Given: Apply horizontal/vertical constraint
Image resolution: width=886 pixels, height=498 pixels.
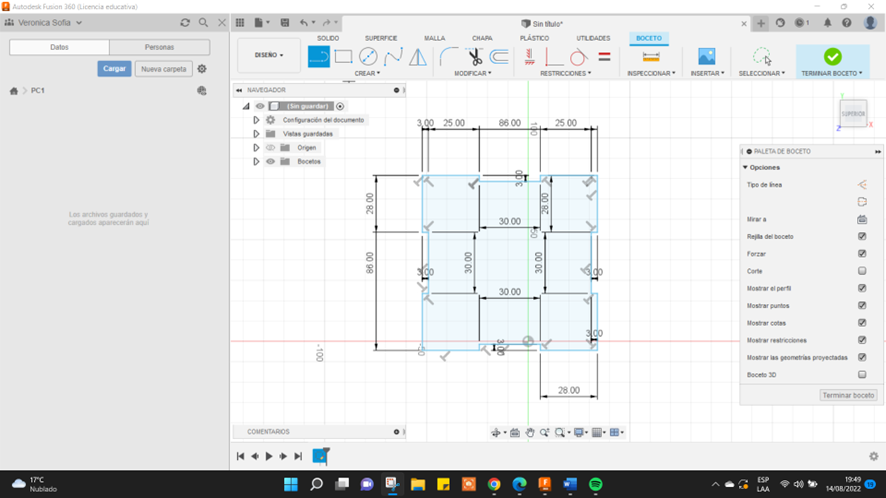Looking at the screenshot, I should point(529,57).
